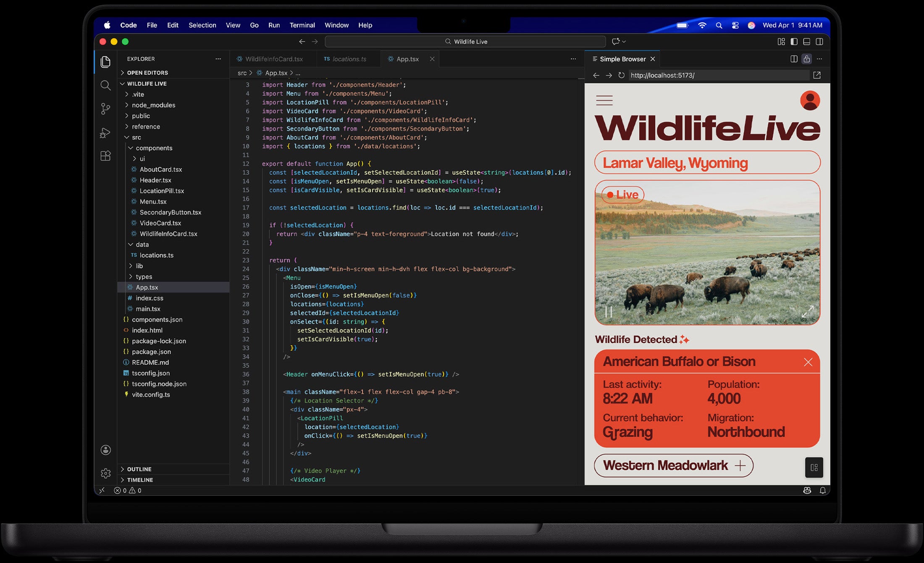Expand the node_modules folder
Image resolution: width=924 pixels, height=563 pixels.
click(153, 105)
